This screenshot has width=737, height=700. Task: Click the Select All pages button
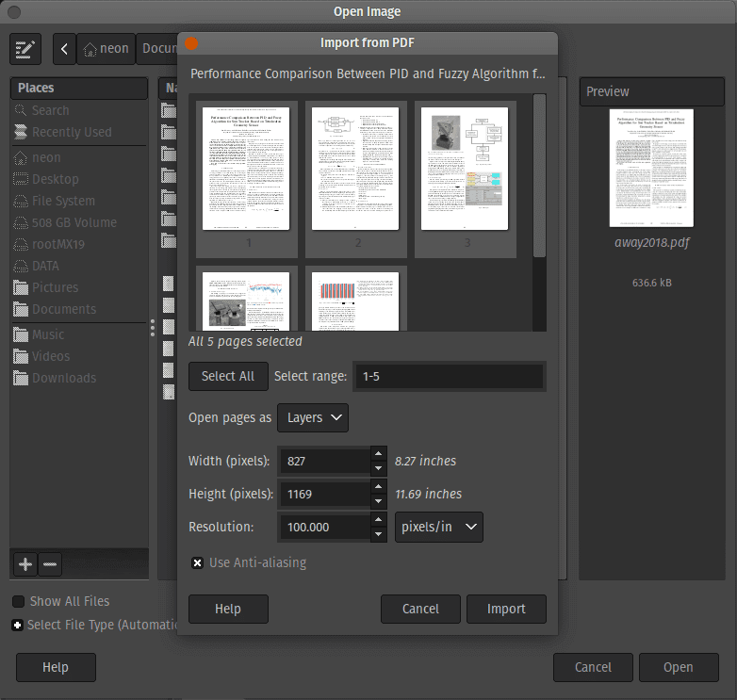[228, 376]
